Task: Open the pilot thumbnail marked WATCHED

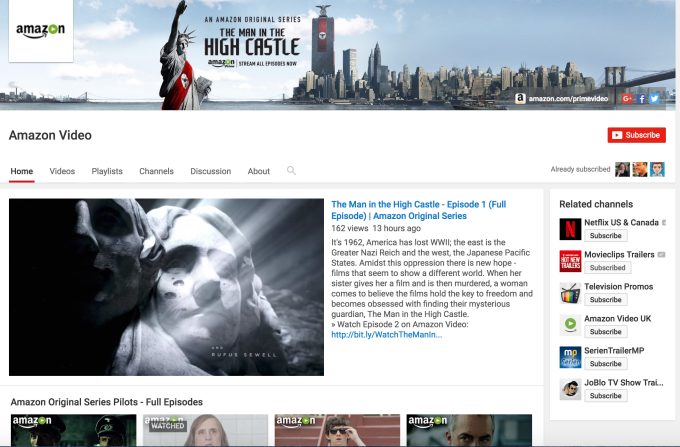Action: pyautogui.click(x=206, y=430)
